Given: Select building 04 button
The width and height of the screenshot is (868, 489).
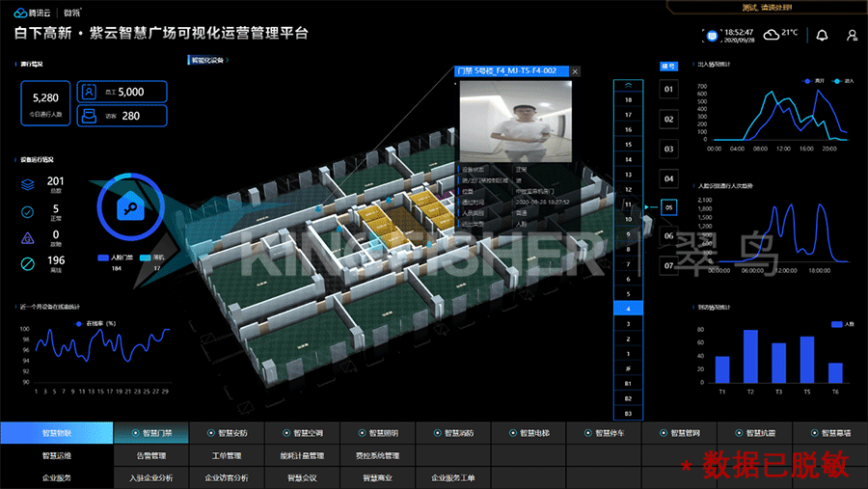Looking at the screenshot, I should 668,178.
